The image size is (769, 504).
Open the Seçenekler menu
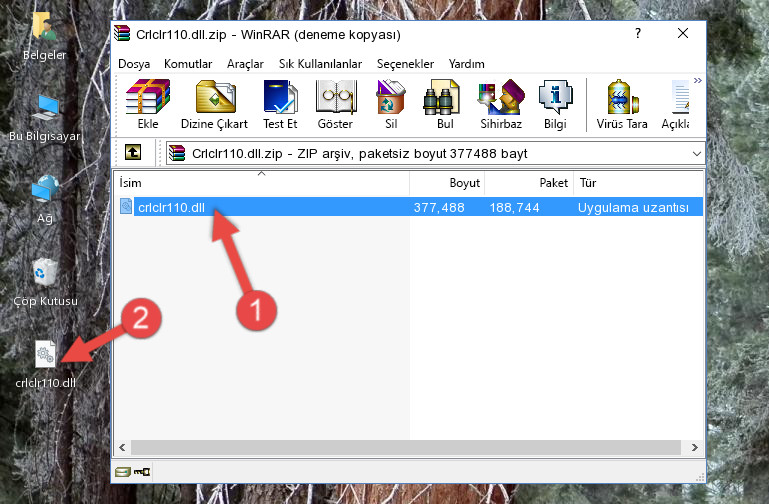tap(405, 64)
